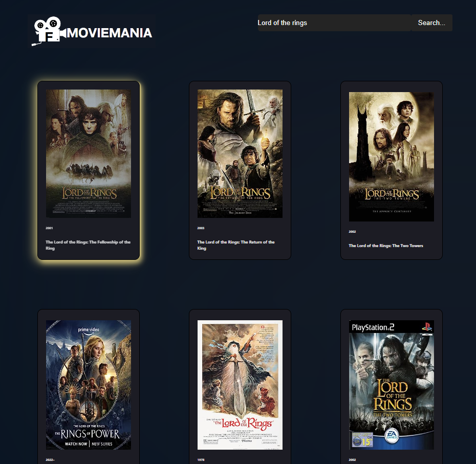This screenshot has width=476, height=464.
Task: Click the MovieMania camera logo icon
Action: pos(49,31)
